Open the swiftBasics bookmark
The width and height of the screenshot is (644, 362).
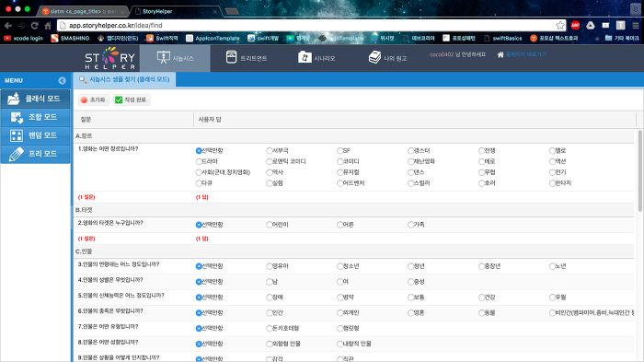tap(503, 39)
